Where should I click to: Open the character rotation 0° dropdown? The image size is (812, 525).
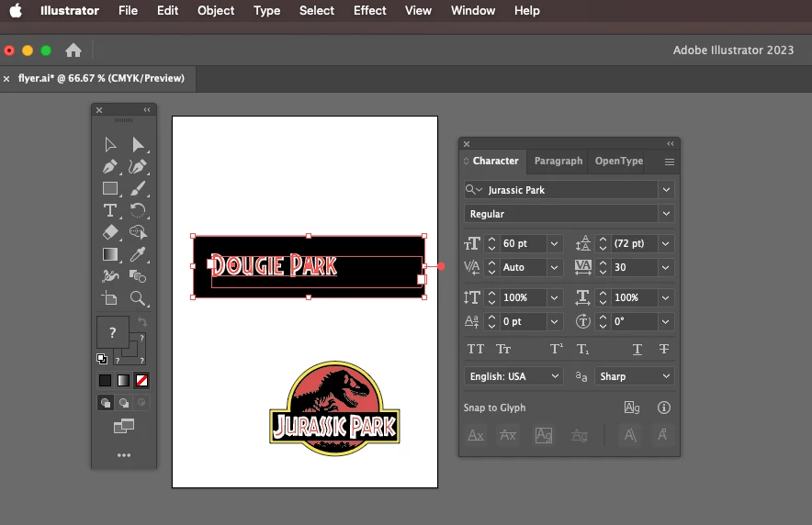coord(665,322)
